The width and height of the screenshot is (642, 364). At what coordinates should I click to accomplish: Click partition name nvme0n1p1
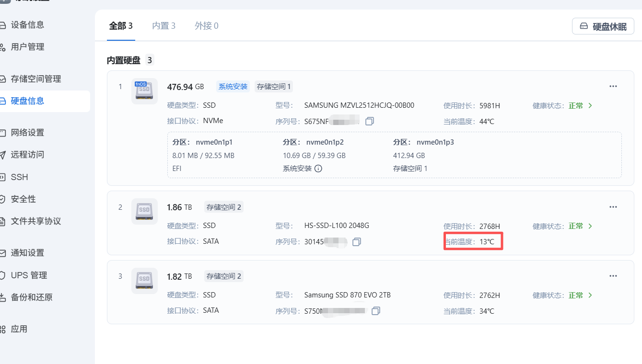[x=214, y=142]
